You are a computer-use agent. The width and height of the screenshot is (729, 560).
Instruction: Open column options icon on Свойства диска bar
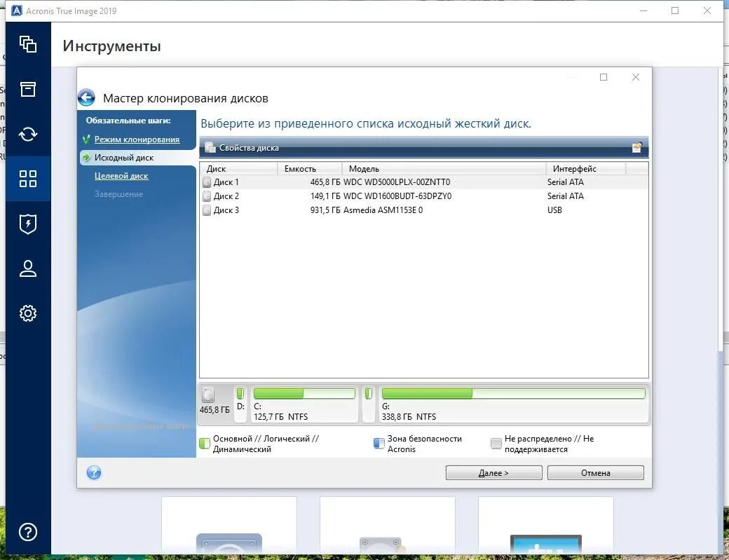[636, 147]
